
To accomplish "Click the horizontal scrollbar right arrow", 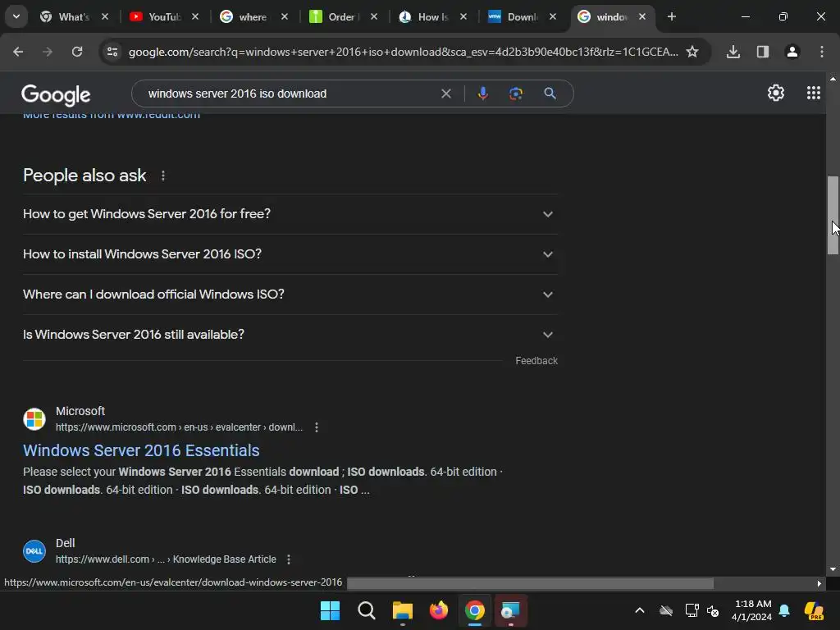I will (x=819, y=583).
